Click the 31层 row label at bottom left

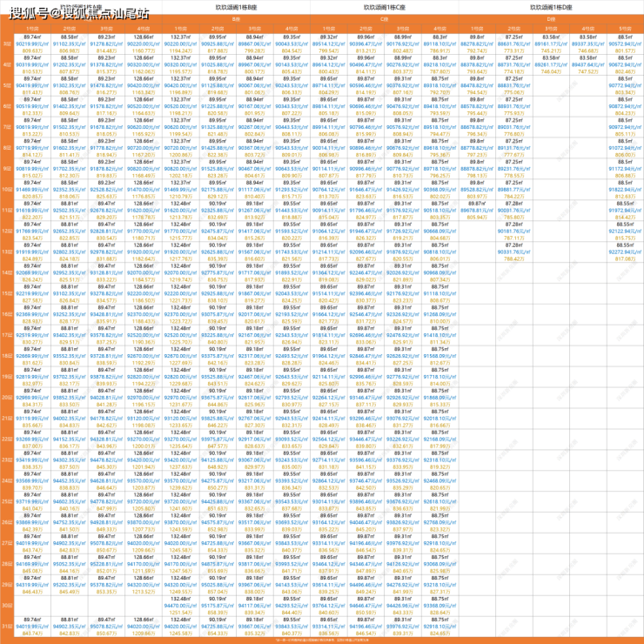[7, 626]
